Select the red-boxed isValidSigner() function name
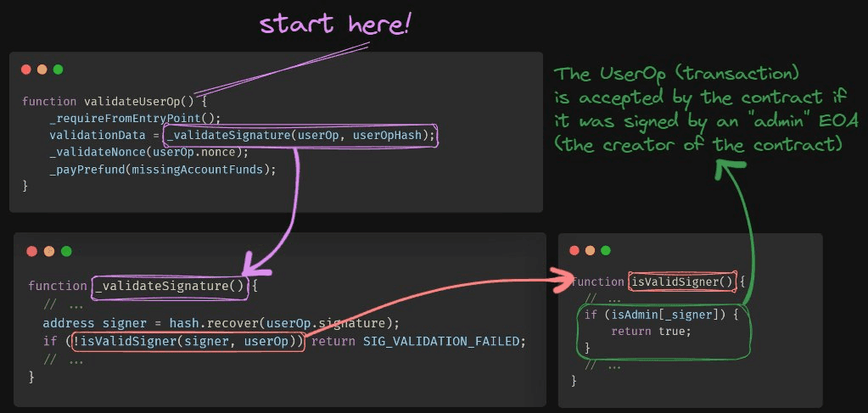The image size is (868, 413). point(680,282)
